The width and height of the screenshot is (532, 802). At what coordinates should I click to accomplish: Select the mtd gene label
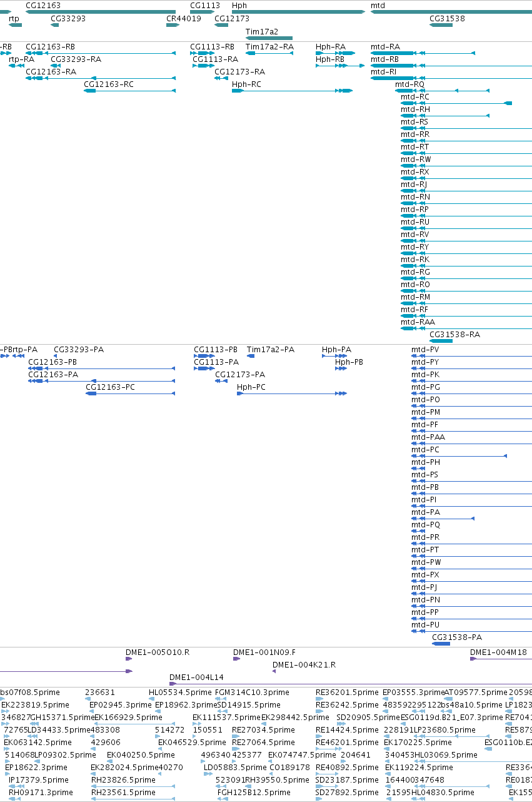tap(378, 5)
